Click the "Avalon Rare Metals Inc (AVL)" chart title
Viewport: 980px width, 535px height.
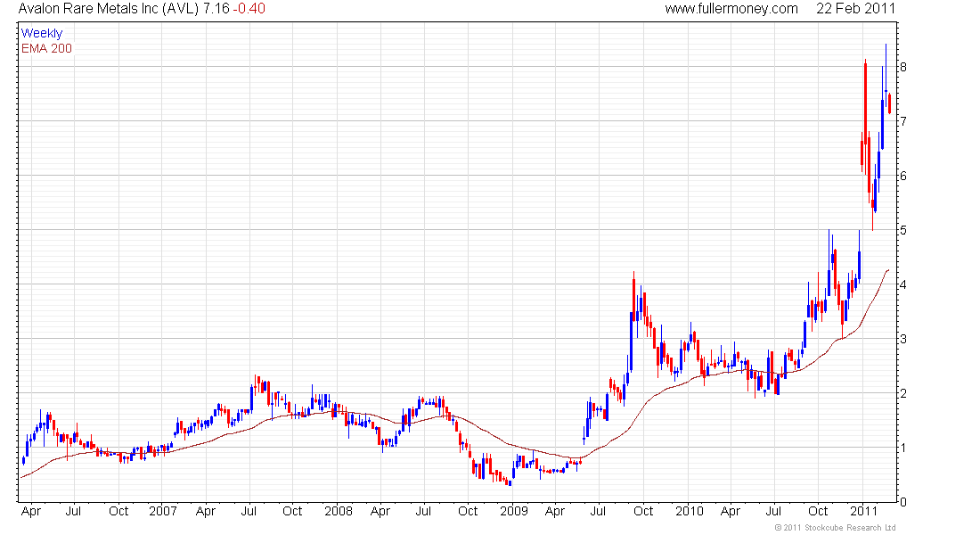(109, 9)
